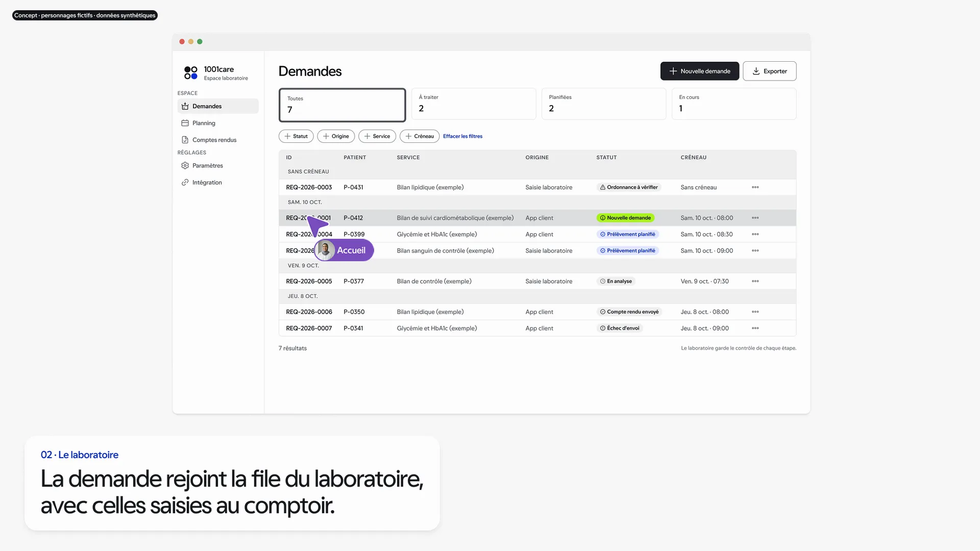Open the Planning sidebar item
This screenshot has width=980, height=551.
click(x=218, y=123)
